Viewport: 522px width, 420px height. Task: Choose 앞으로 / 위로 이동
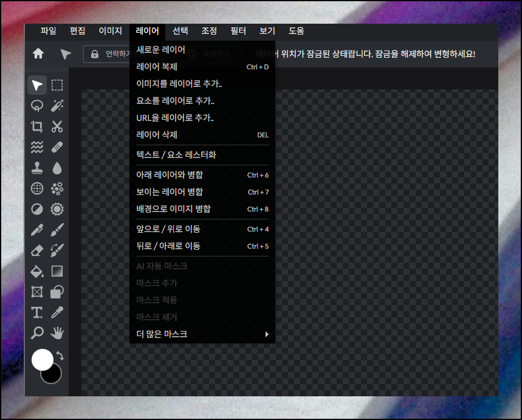[x=202, y=229]
